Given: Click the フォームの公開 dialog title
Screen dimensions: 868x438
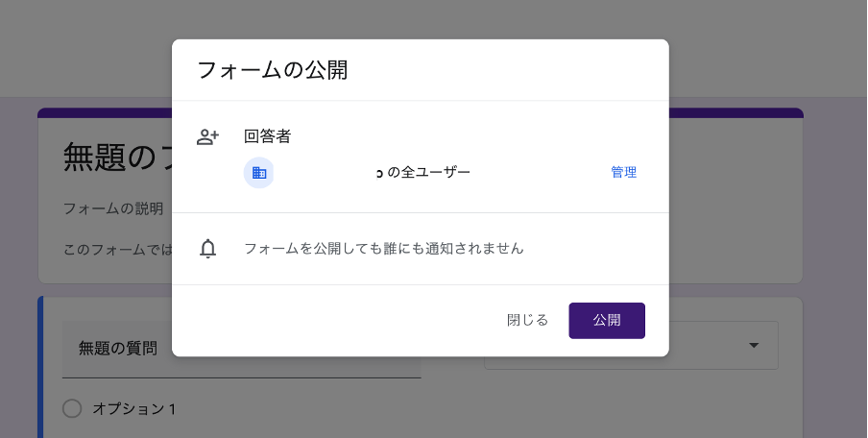Looking at the screenshot, I should pyautogui.click(x=272, y=70).
